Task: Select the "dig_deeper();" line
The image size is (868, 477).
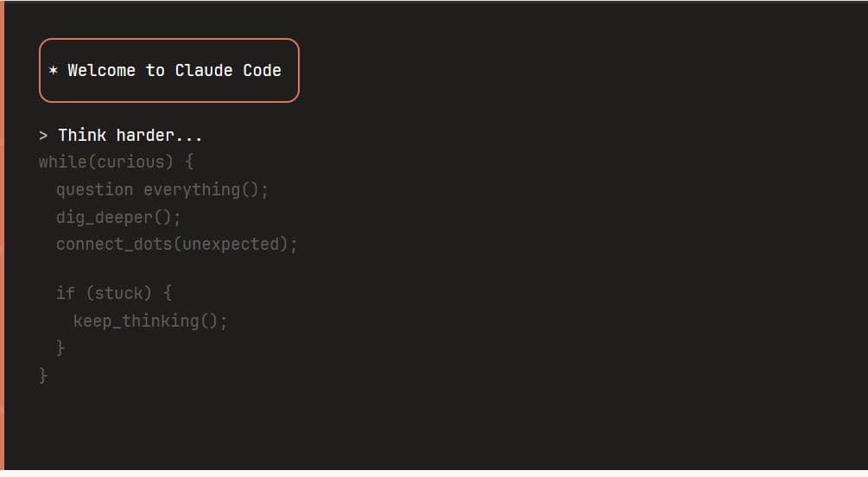Action: click(x=118, y=217)
